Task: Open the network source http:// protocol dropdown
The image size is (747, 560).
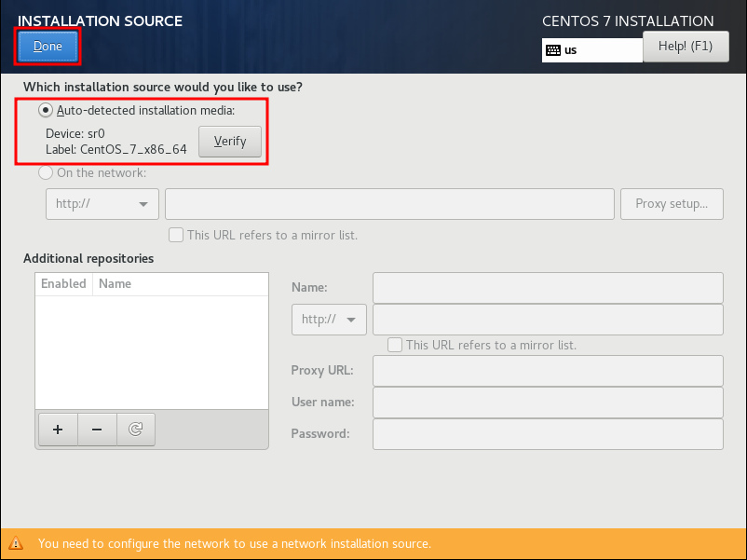Action: [102, 204]
